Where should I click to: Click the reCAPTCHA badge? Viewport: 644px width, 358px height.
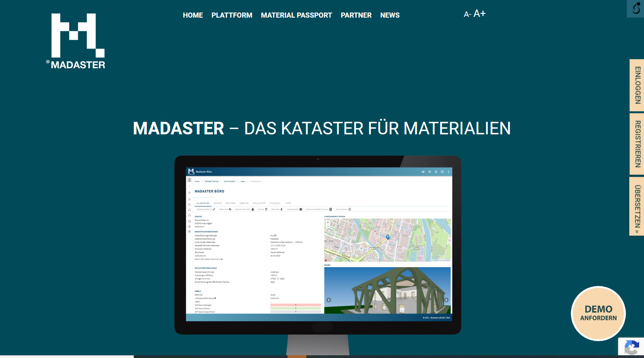(x=631, y=347)
